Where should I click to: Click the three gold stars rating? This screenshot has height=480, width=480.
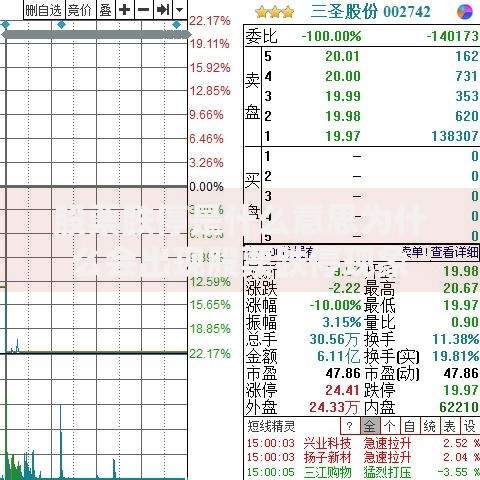(x=275, y=13)
